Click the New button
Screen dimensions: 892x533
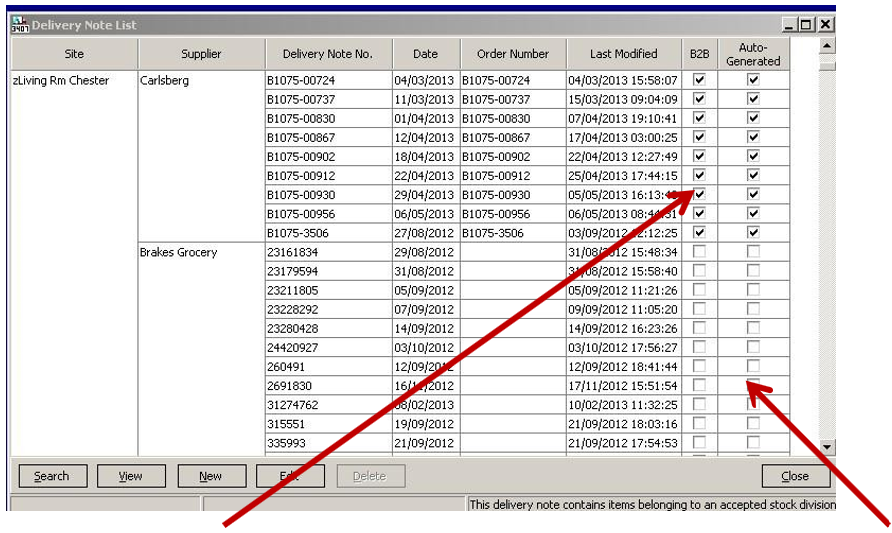coord(211,476)
